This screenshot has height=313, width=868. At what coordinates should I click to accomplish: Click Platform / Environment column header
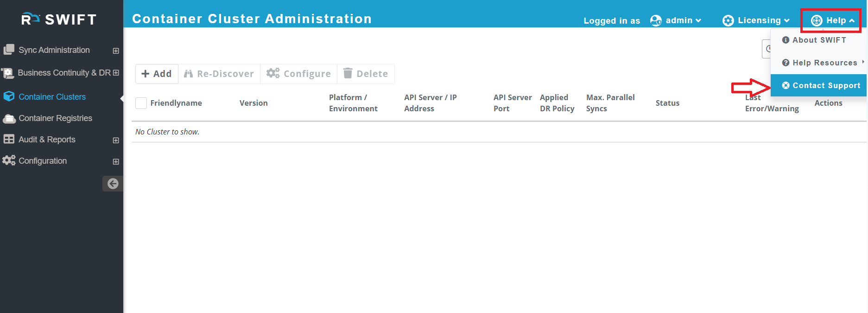353,103
